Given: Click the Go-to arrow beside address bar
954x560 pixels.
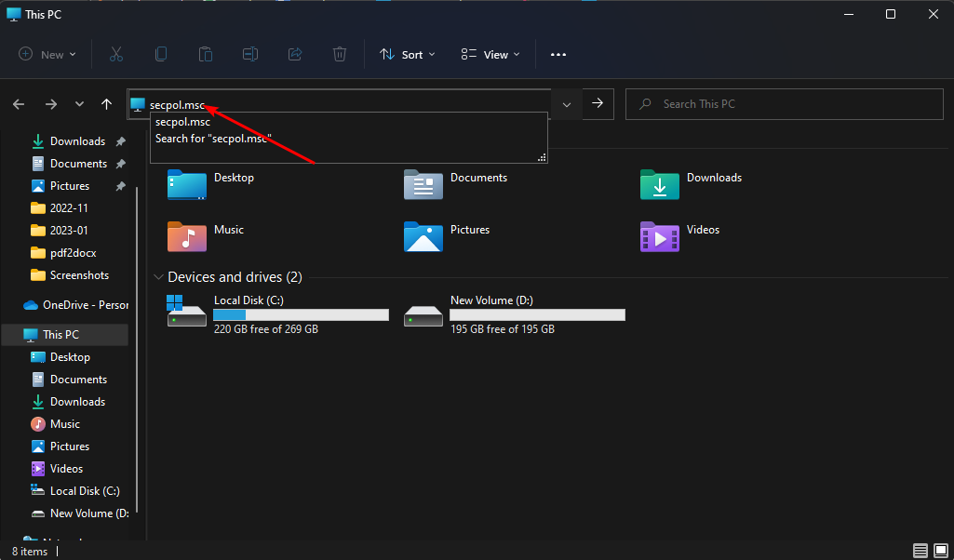Looking at the screenshot, I should [598, 103].
